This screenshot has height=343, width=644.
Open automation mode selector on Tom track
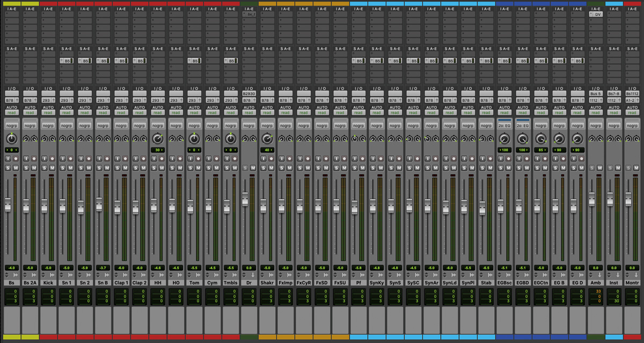(194, 113)
